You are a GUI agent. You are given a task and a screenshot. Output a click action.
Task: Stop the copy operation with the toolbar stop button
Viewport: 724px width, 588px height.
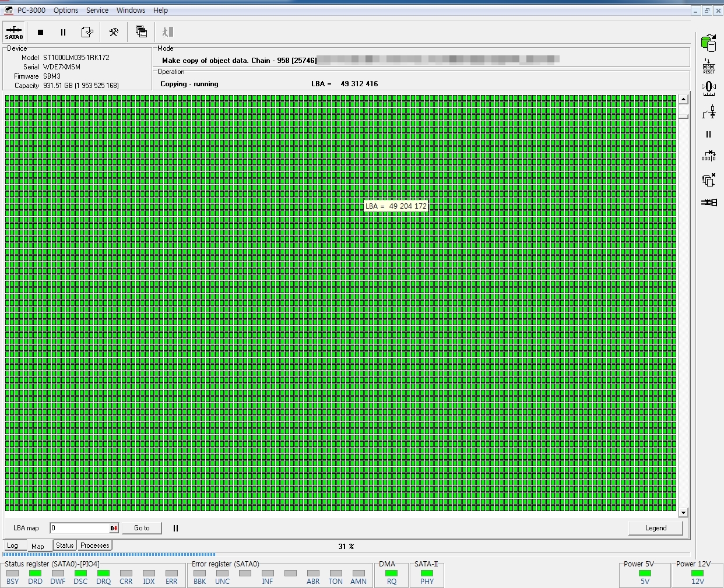pyautogui.click(x=40, y=32)
